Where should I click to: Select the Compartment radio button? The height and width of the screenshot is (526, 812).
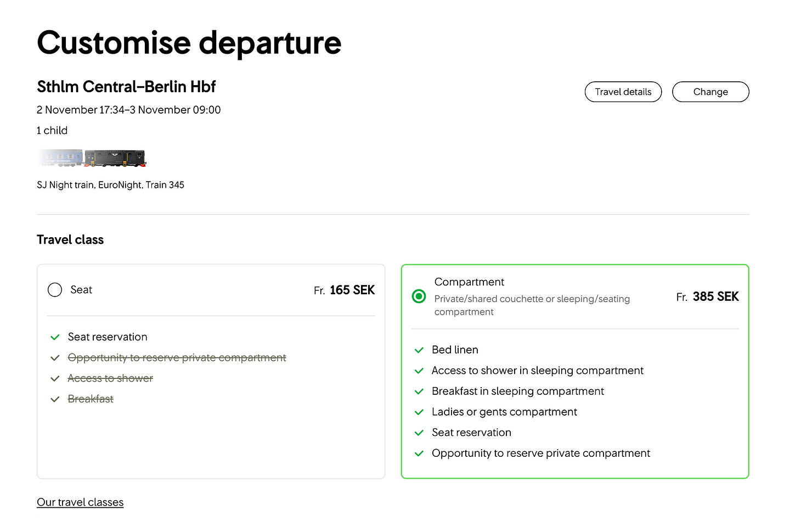[419, 296]
